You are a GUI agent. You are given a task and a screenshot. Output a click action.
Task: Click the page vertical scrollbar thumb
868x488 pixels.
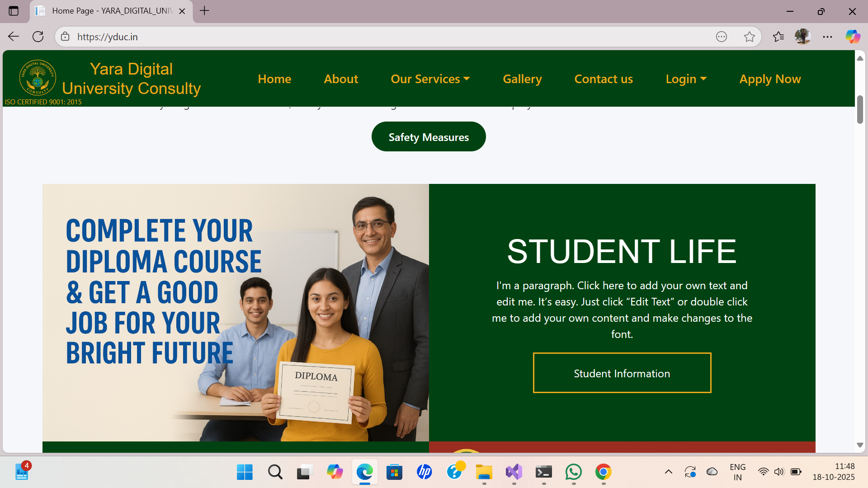coord(860,109)
